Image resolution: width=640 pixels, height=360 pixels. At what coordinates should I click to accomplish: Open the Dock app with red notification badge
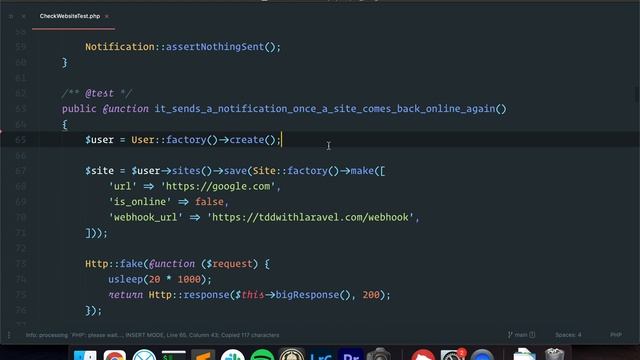pos(453,354)
